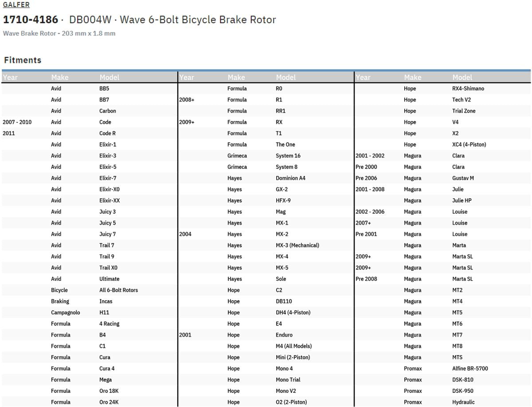The height and width of the screenshot is (407, 532).
Task: Click the '2002 - 2006' year cell
Action: click(x=370, y=212)
